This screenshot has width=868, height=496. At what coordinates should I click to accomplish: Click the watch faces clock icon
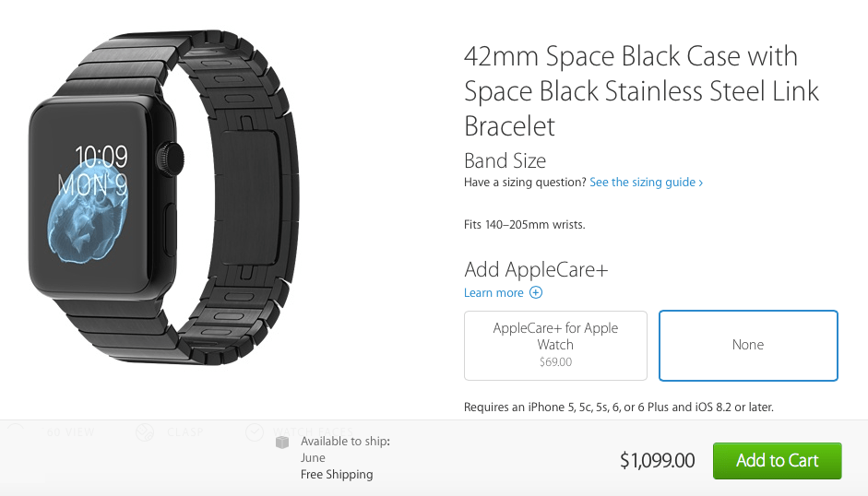tap(255, 431)
